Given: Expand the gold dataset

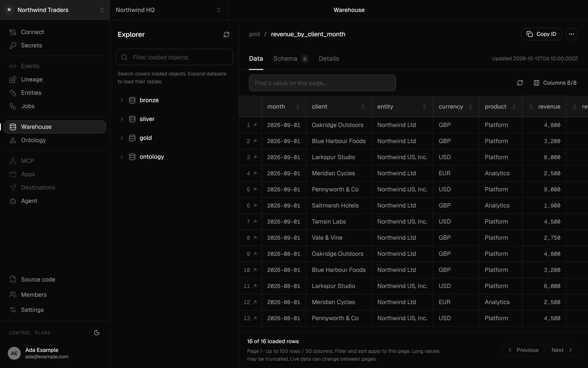Looking at the screenshot, I should (122, 138).
